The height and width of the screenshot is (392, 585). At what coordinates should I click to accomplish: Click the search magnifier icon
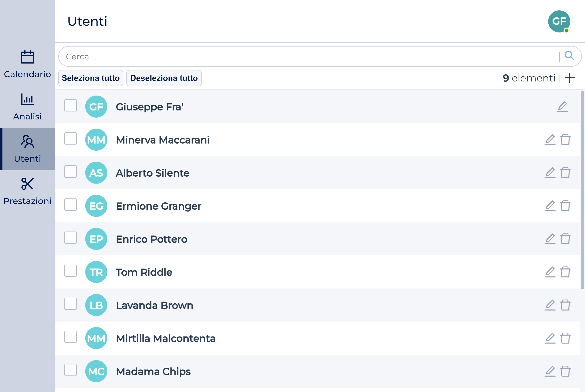(569, 56)
